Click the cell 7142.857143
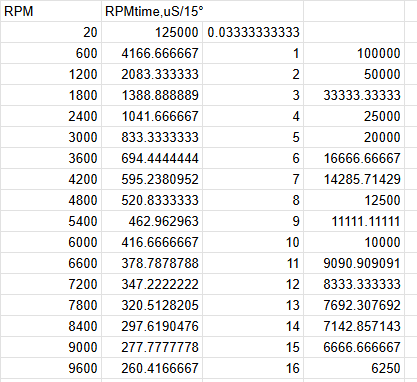The width and height of the screenshot is (417, 382). (x=354, y=326)
